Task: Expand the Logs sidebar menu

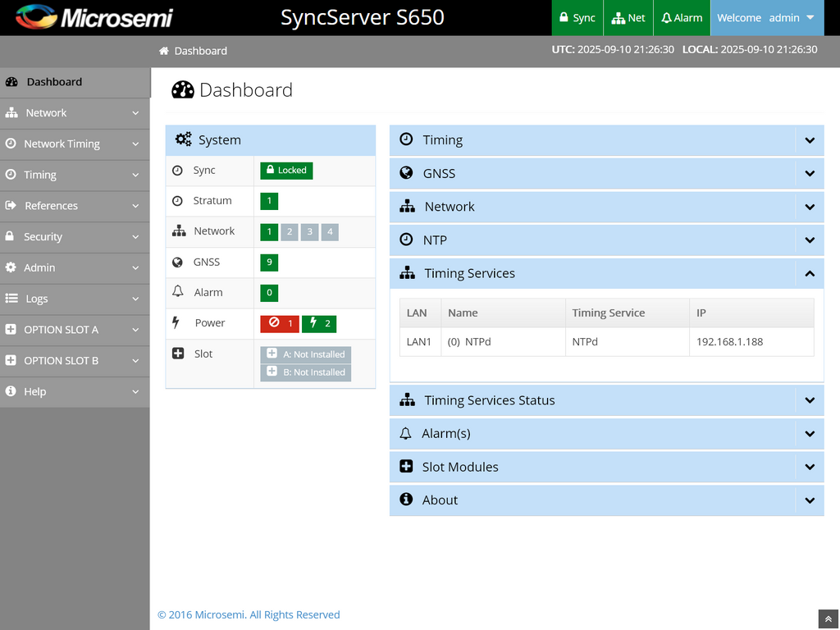Action: click(75, 299)
